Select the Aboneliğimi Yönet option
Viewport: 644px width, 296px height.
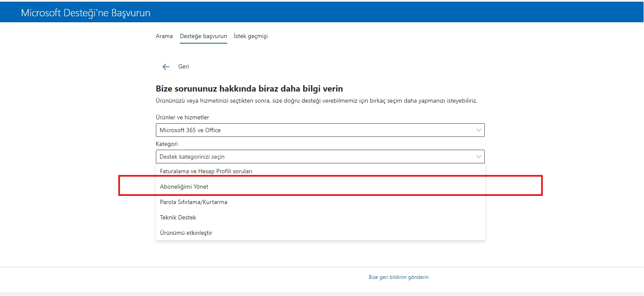pyautogui.click(x=320, y=186)
